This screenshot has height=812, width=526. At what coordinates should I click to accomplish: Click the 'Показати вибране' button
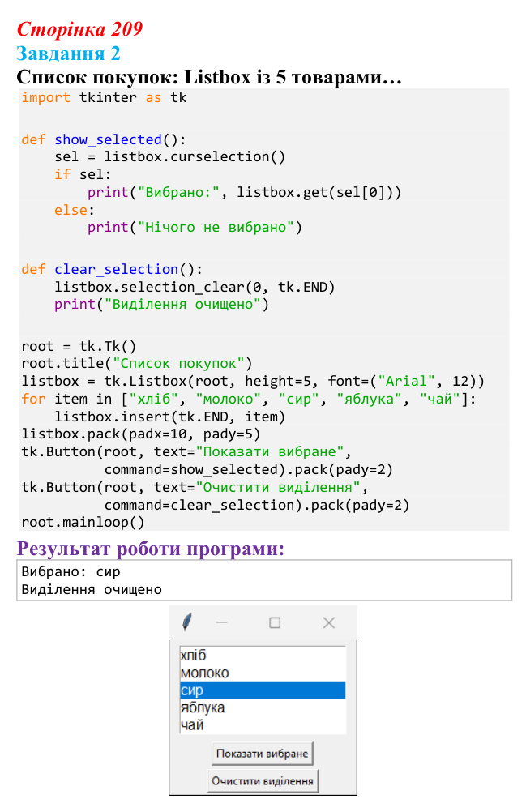pyautogui.click(x=262, y=754)
